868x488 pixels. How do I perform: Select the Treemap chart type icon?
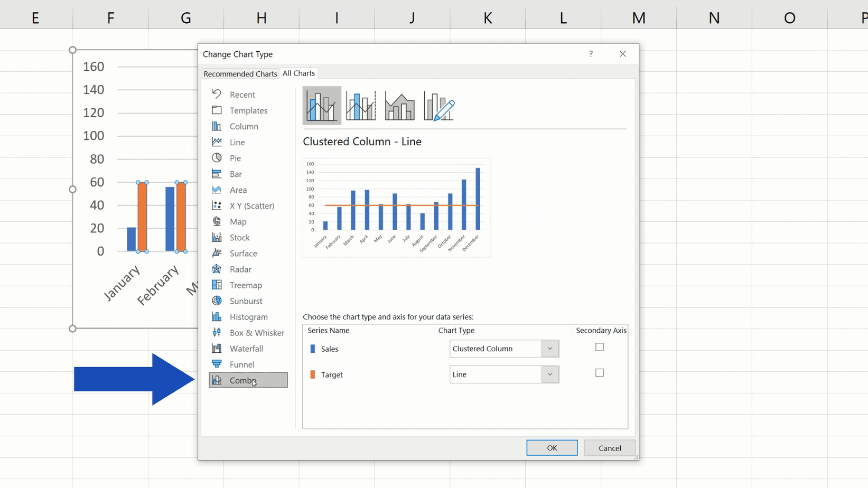tap(245, 284)
